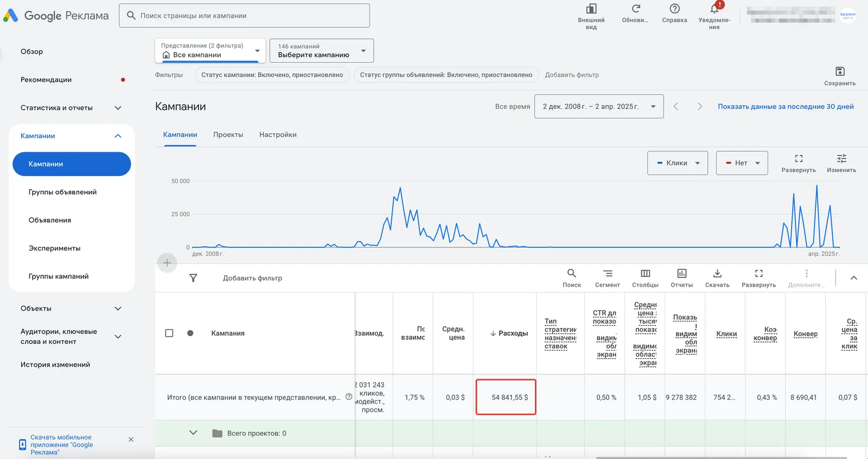Open the Нет second metric dropdown
868x459 pixels.
742,163
